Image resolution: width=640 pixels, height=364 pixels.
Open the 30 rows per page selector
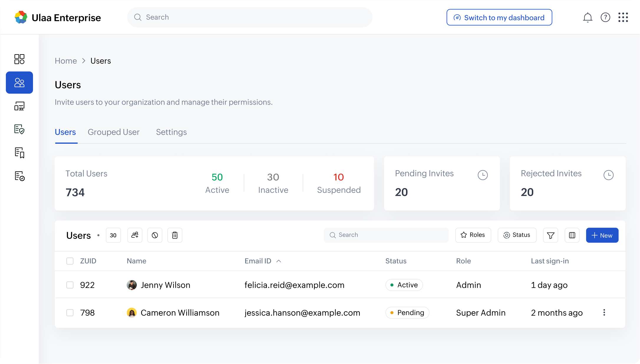[113, 235]
